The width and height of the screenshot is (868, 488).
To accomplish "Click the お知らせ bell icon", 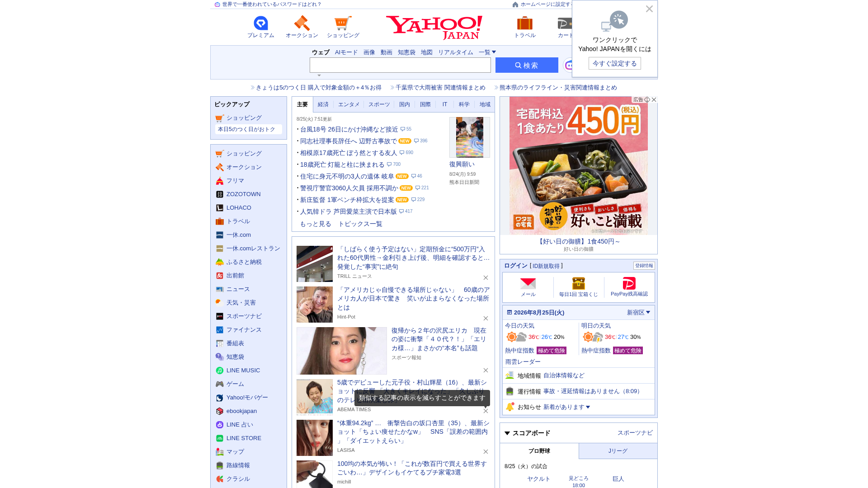I will click(510, 407).
